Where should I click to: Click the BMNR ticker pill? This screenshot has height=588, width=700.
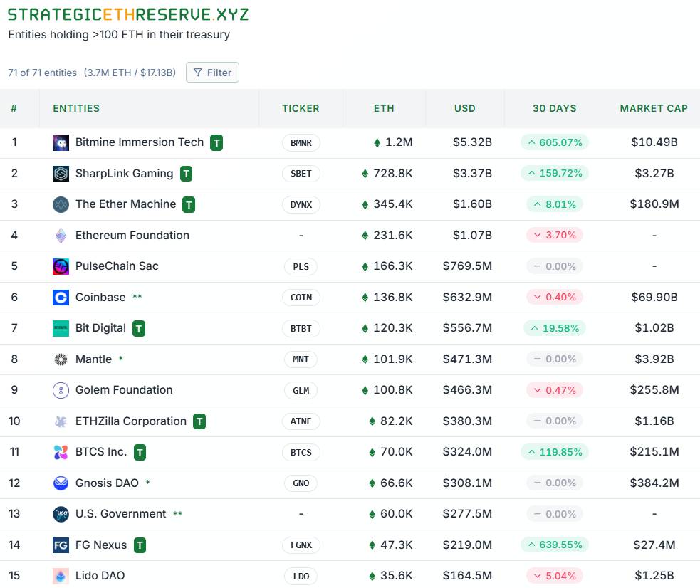tap(301, 143)
